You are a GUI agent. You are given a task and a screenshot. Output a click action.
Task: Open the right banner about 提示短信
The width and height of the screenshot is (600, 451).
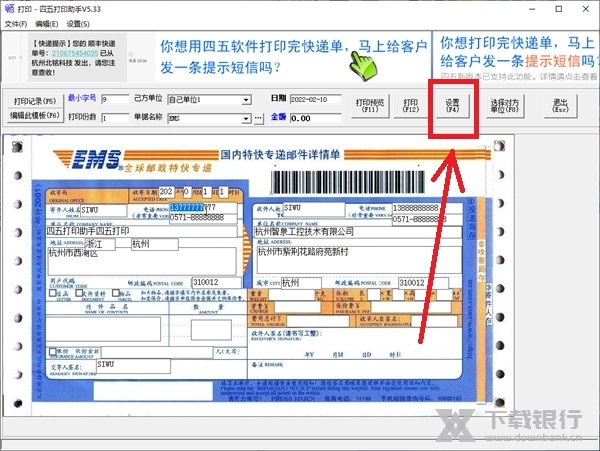pos(517,56)
